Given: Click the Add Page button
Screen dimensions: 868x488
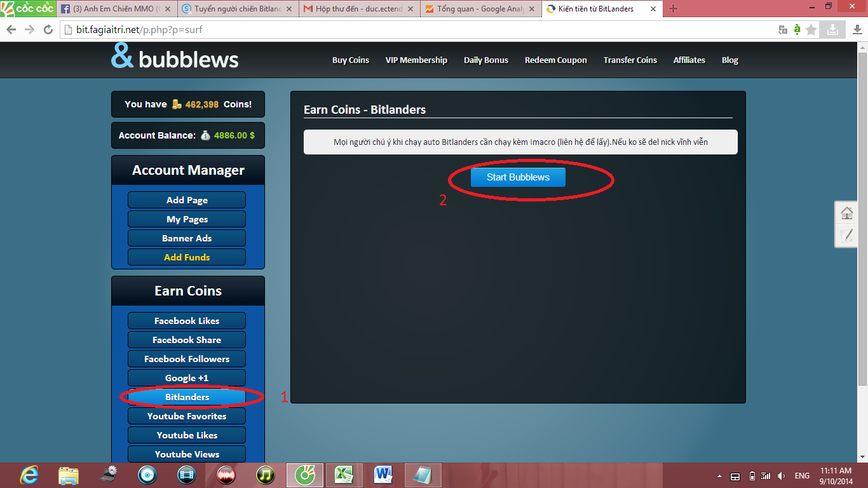Looking at the screenshot, I should pyautogui.click(x=187, y=200).
